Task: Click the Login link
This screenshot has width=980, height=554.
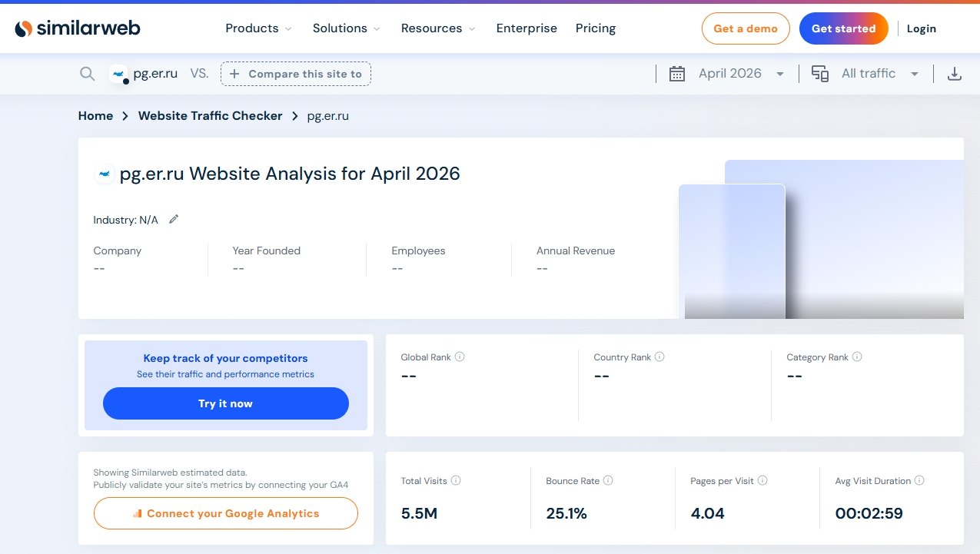Action: coord(921,28)
